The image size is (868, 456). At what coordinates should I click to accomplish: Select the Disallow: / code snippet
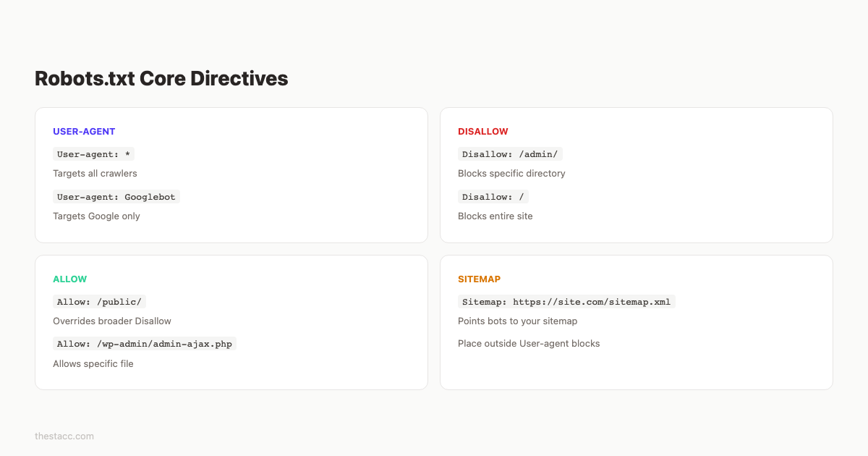pyautogui.click(x=493, y=196)
